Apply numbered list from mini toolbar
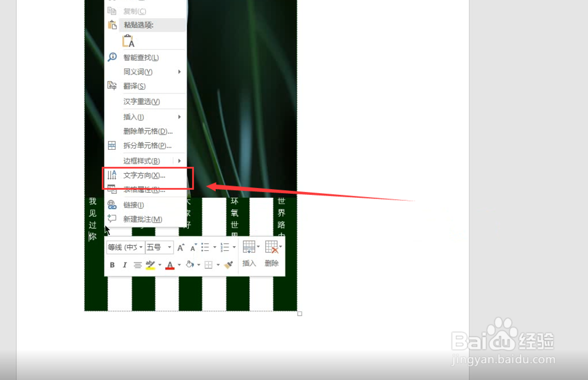 (x=225, y=247)
